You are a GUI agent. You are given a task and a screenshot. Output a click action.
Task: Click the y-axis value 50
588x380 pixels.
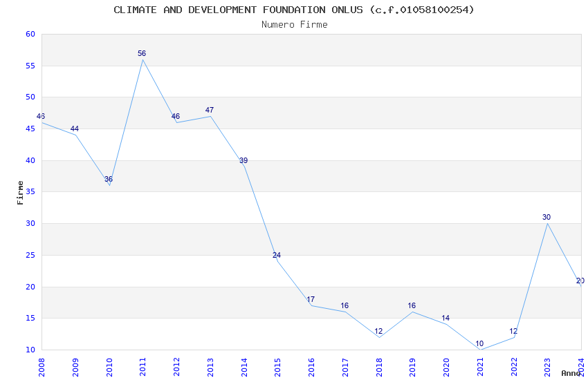click(x=30, y=97)
